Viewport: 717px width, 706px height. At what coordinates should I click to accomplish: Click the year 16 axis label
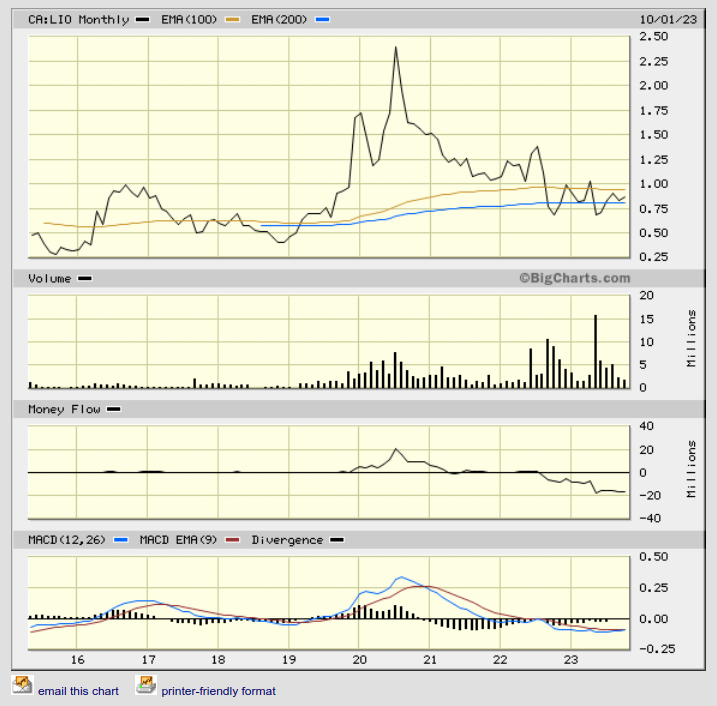tap(77, 660)
